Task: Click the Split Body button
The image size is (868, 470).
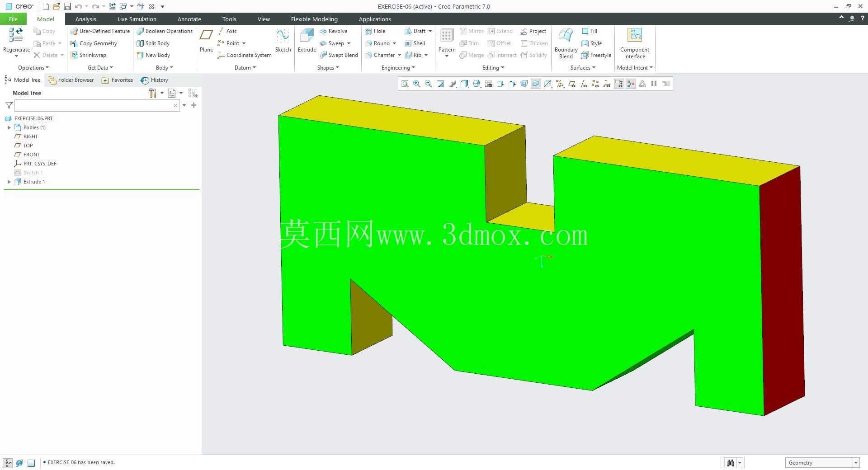Action: click(x=153, y=43)
